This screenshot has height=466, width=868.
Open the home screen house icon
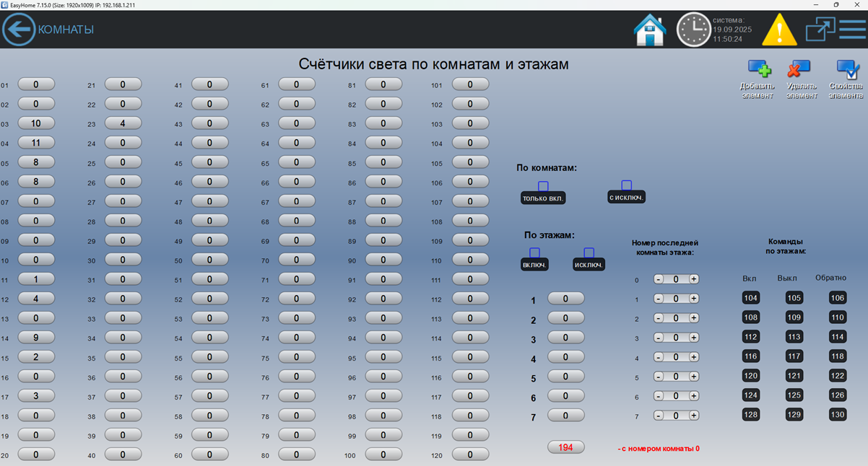tap(649, 30)
